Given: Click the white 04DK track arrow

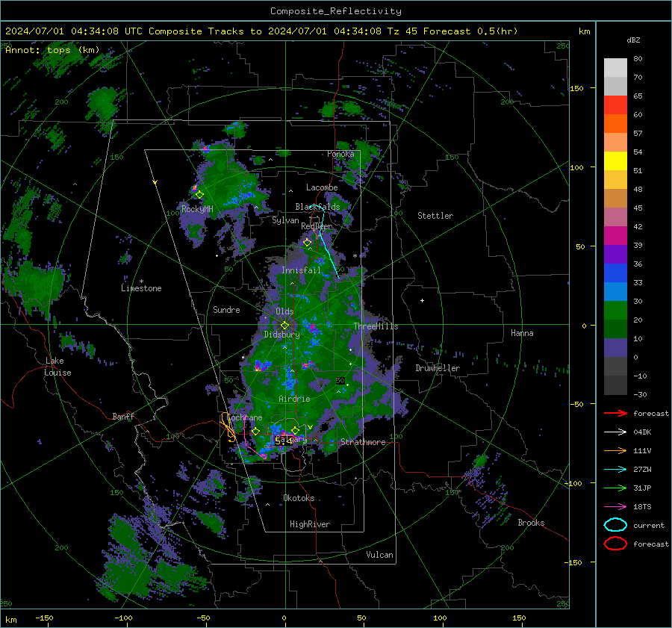Looking at the screenshot, I should pos(615,432).
